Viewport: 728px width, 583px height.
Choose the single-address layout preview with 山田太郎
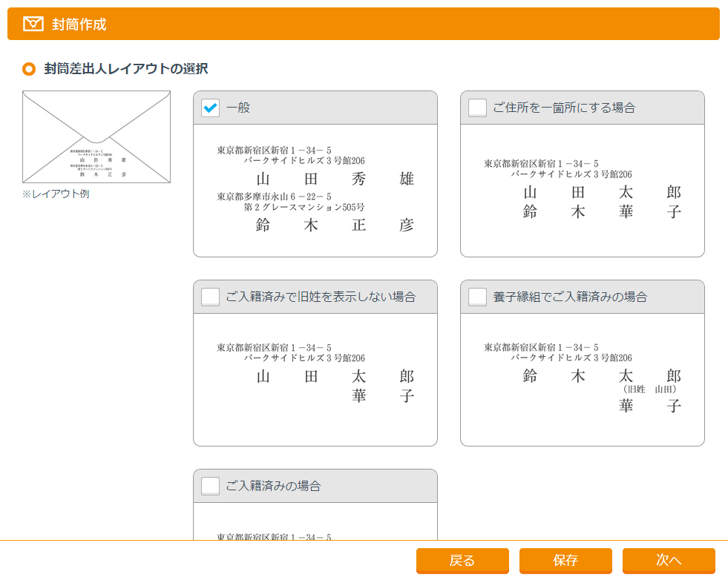click(x=583, y=191)
